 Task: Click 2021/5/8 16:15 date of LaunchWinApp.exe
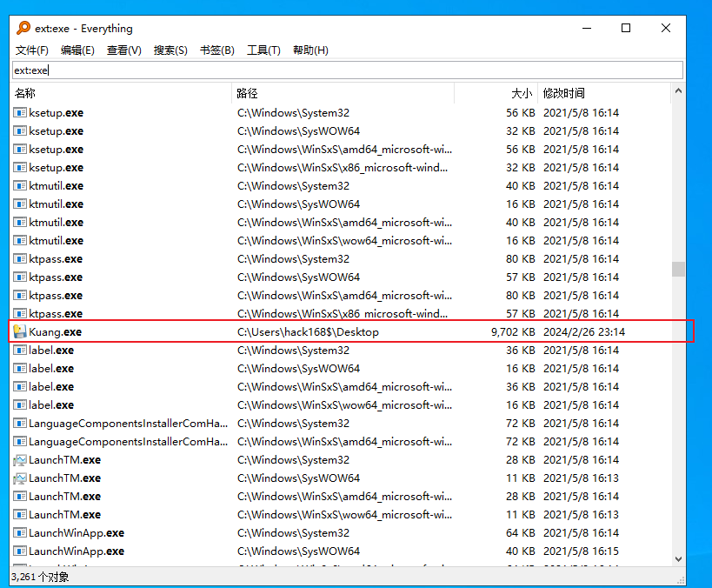tap(581, 551)
